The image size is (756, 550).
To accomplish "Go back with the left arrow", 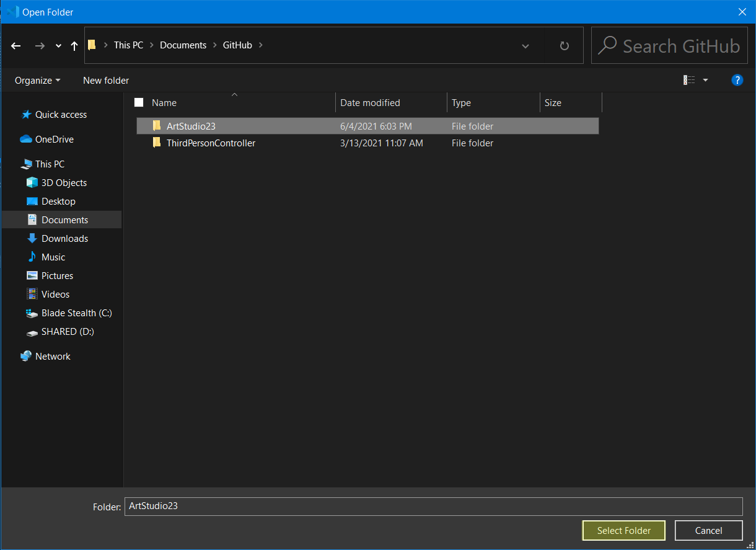I will (x=16, y=46).
